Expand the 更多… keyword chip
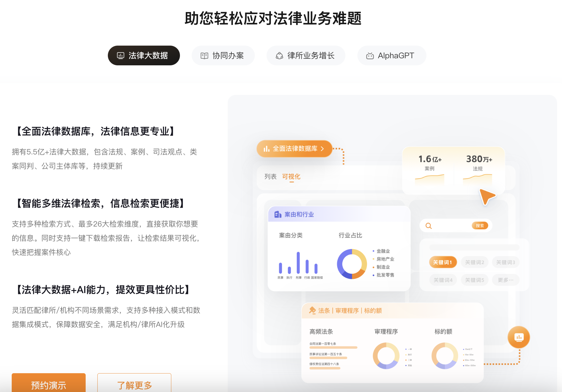Image resolution: width=562 pixels, height=392 pixels. pos(506,280)
